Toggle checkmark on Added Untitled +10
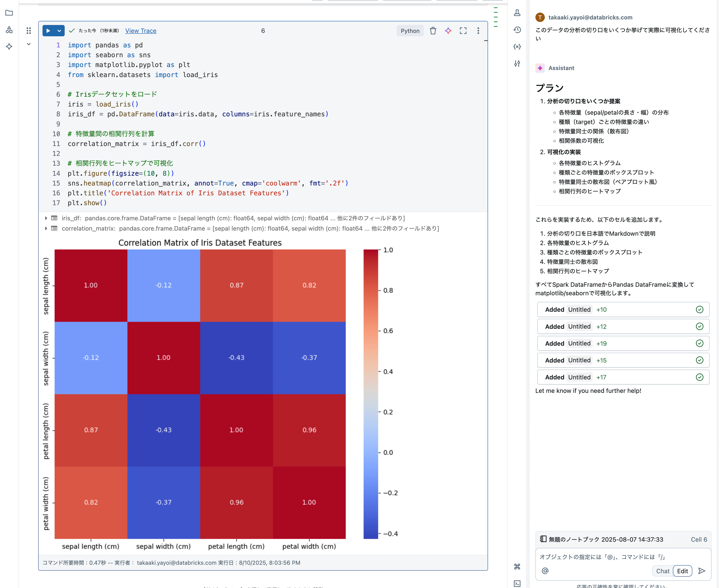 click(x=699, y=310)
